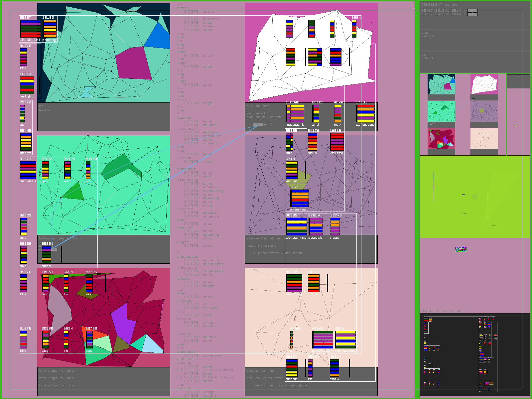Select the 32442 oasis color block

click(x=26, y=142)
